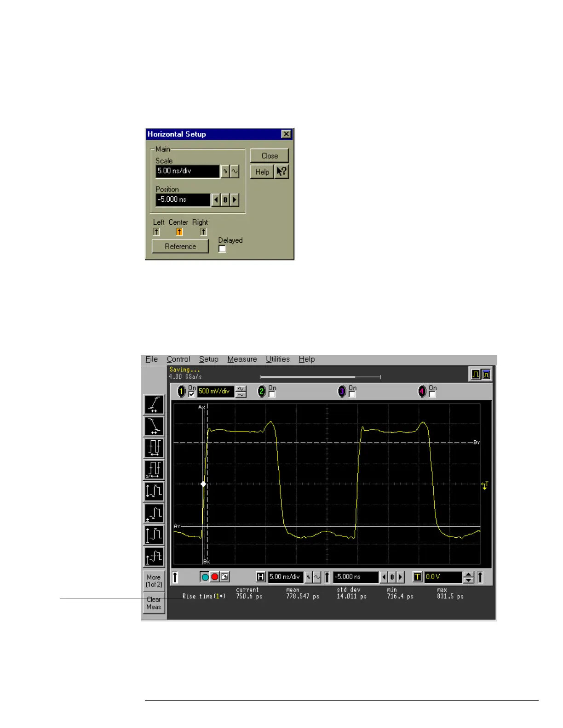Screen dimensions: 563x728
Task: Click trigger level down stepper arrow
Action: click(x=469, y=580)
